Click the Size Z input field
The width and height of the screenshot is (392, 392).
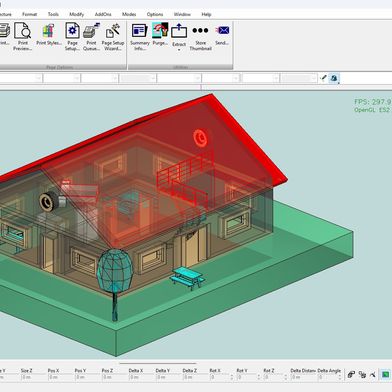(32, 377)
